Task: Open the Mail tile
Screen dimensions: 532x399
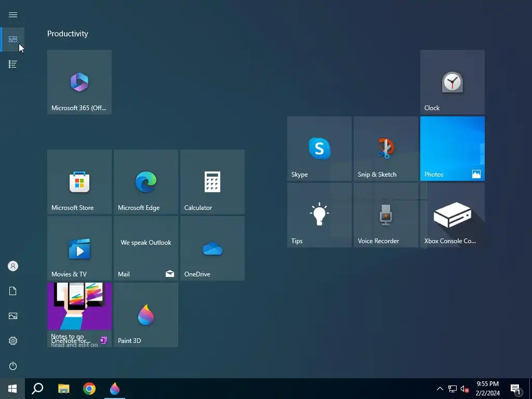Action: 146,248
